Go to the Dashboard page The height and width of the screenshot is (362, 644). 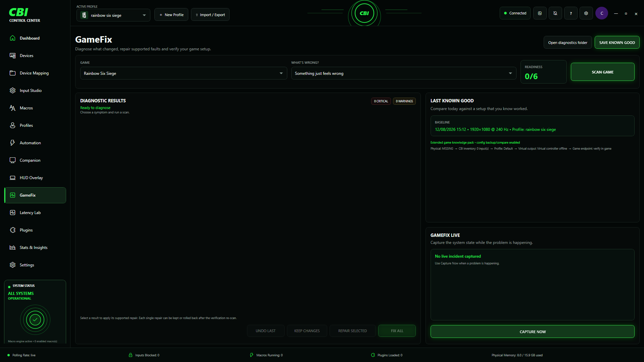[x=35, y=38]
